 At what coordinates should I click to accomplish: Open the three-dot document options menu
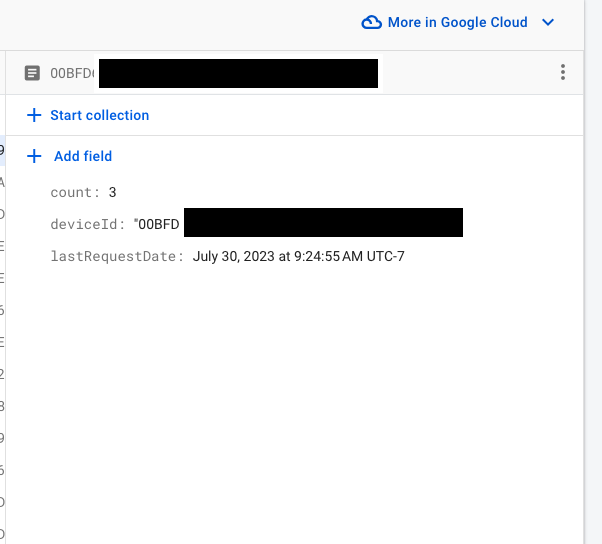pos(563,73)
